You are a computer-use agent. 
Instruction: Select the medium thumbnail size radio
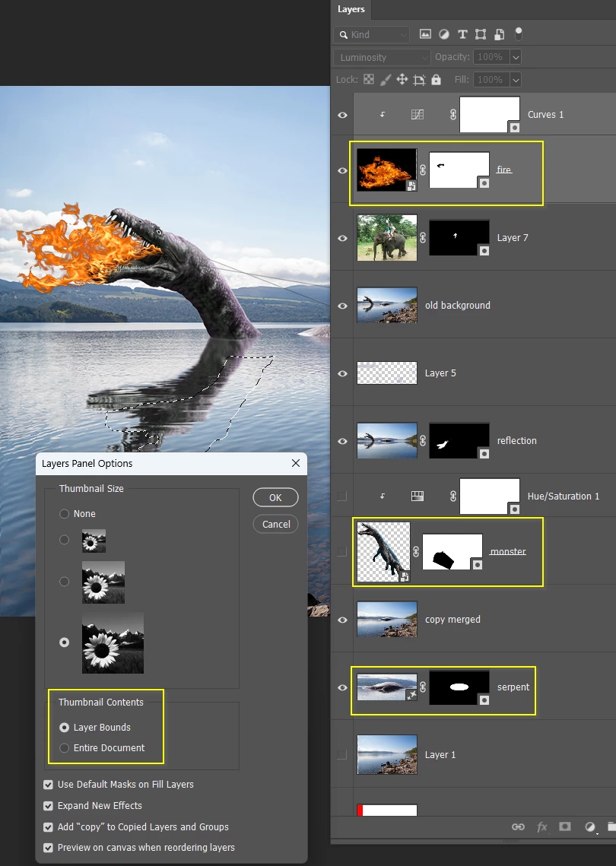64,582
